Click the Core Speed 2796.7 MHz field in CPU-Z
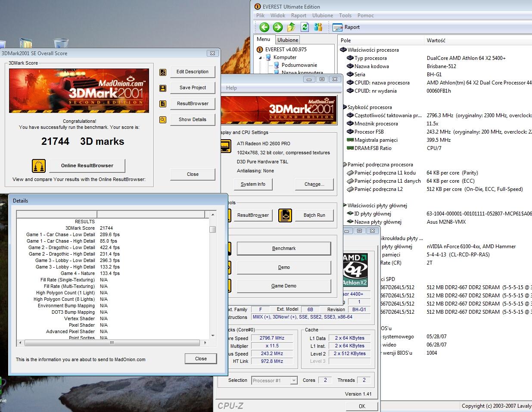The image size is (532, 412). [272, 338]
